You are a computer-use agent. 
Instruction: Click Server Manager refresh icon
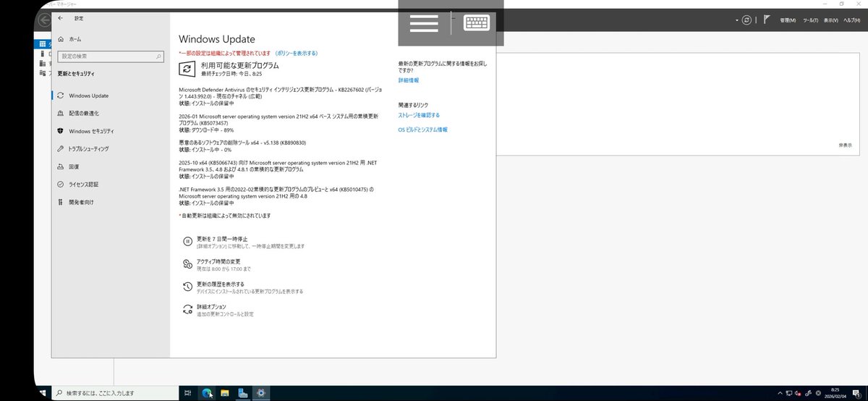coord(747,20)
